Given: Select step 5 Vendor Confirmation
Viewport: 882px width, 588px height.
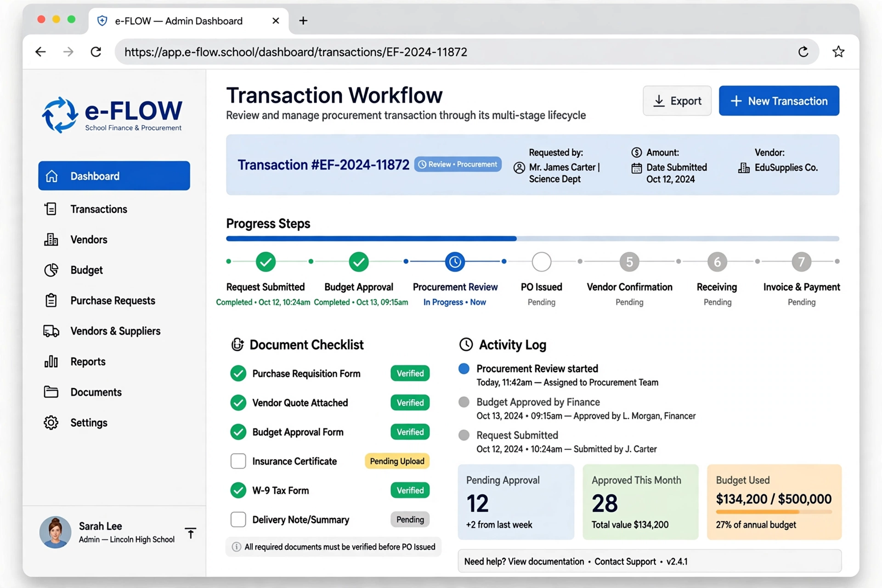Looking at the screenshot, I should pos(629,261).
